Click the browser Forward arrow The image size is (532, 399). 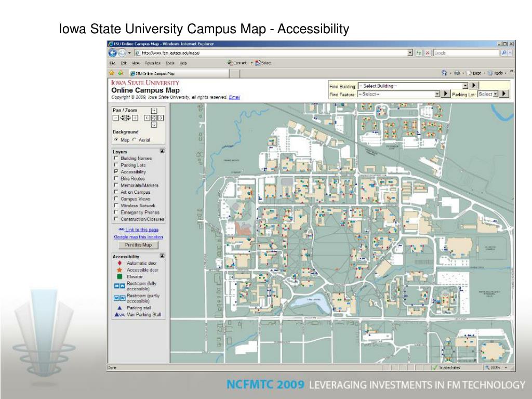[122, 53]
